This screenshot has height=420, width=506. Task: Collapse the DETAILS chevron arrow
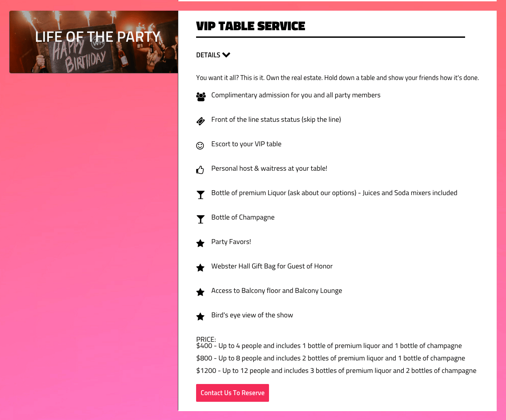[226, 55]
